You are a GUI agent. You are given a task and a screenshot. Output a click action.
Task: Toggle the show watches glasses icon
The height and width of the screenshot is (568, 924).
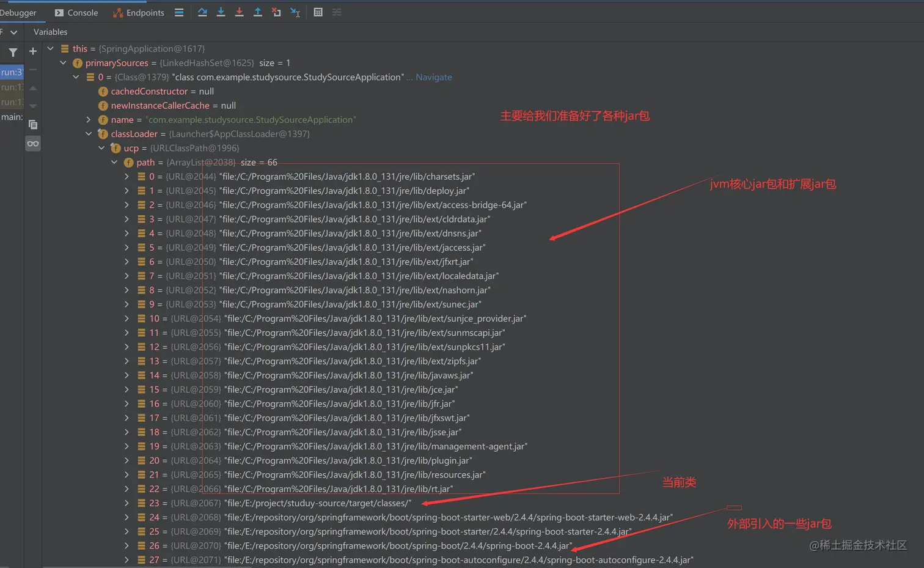[33, 144]
